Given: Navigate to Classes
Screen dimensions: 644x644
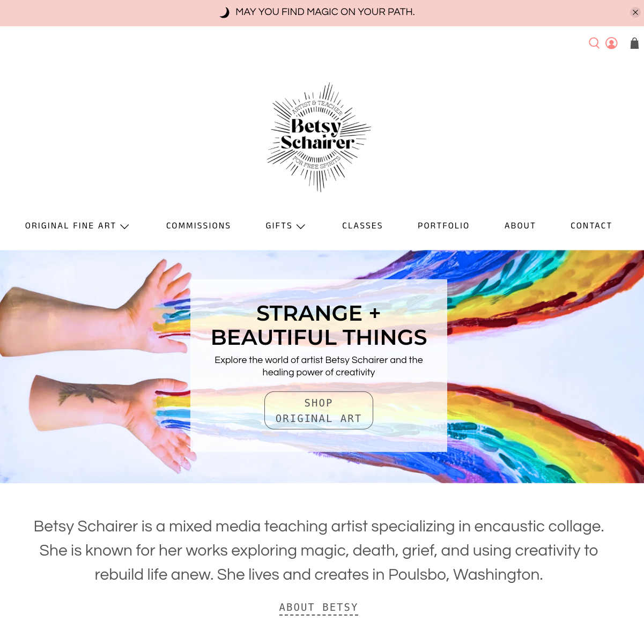Looking at the screenshot, I should [x=362, y=226].
